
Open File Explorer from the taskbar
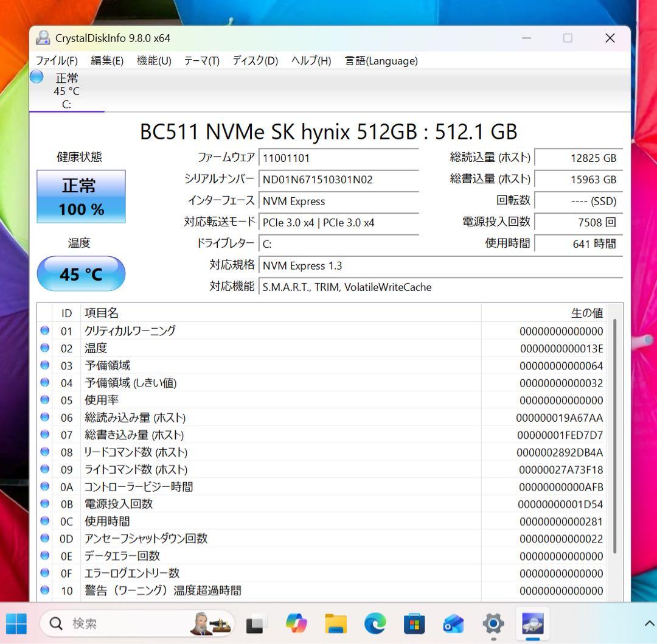(336, 623)
